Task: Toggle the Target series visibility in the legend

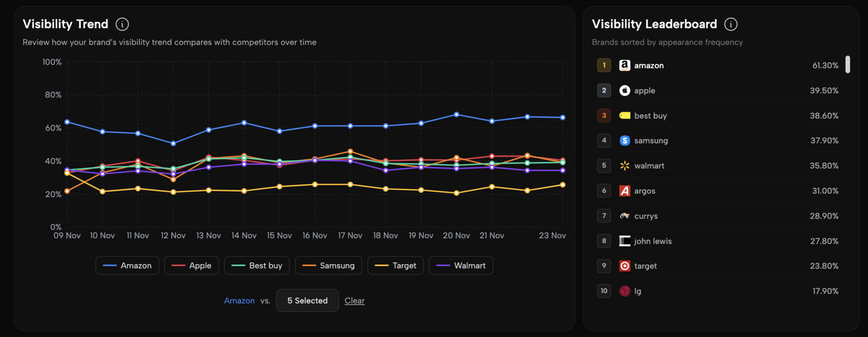Action: 395,265
